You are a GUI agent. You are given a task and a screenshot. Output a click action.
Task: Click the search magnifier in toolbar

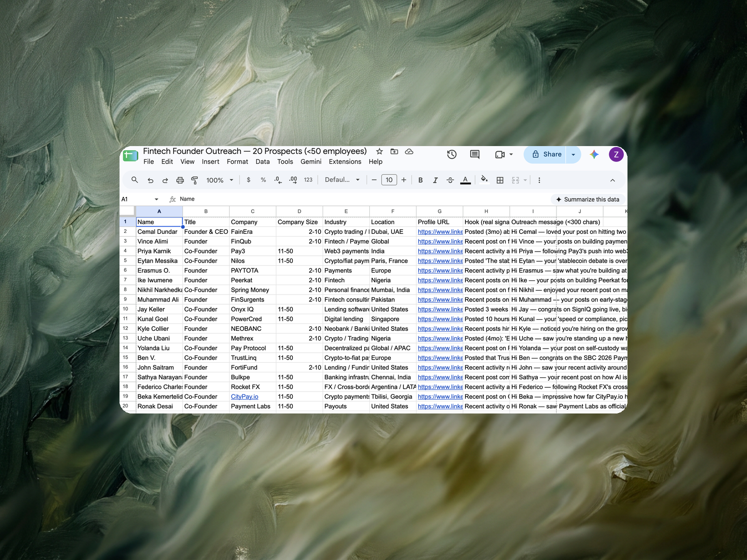pyautogui.click(x=134, y=180)
